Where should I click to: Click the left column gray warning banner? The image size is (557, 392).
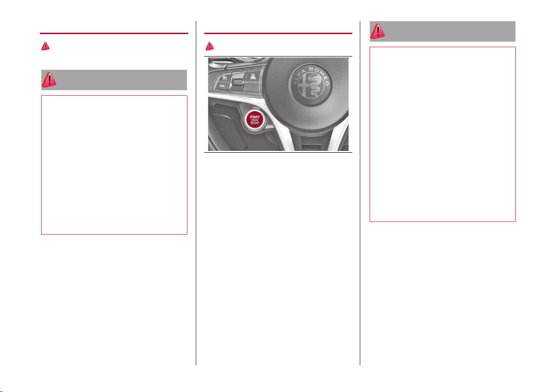[114, 80]
